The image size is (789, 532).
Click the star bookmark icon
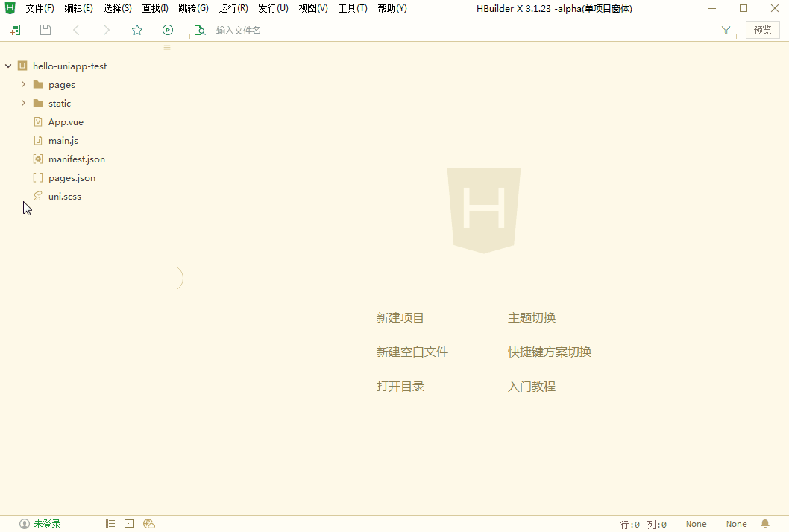[137, 30]
